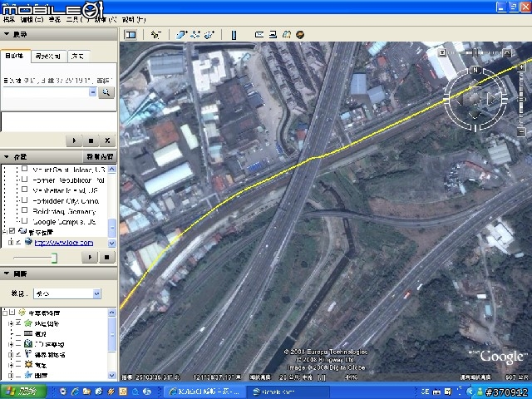Click the search results play button
The width and height of the screenshot is (532, 399).
74,140
